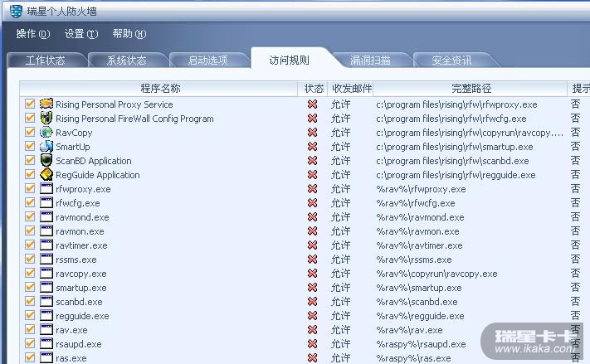Screen dimensions: 590x364
Task: Click the 允许 cell for ravtimer.exe
Action: click(340, 245)
